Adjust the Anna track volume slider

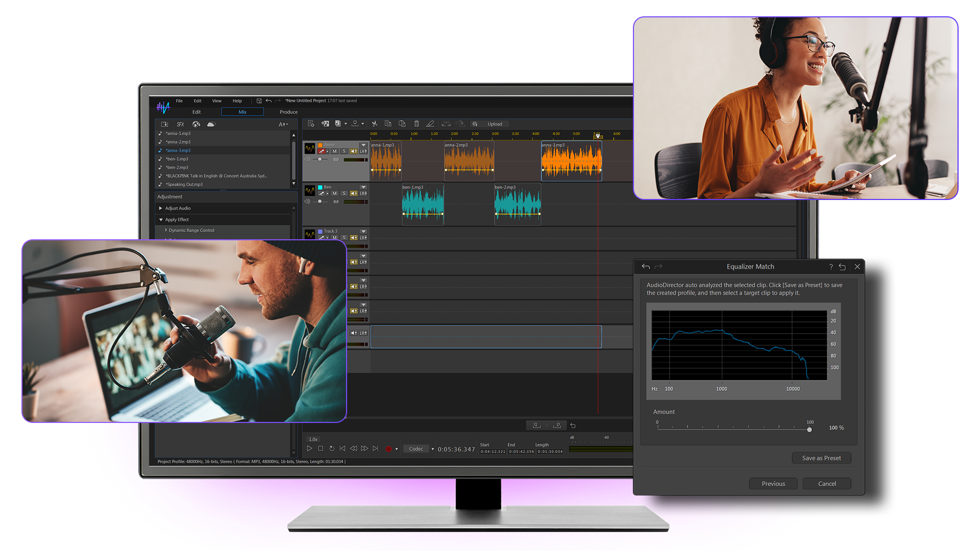click(x=320, y=159)
